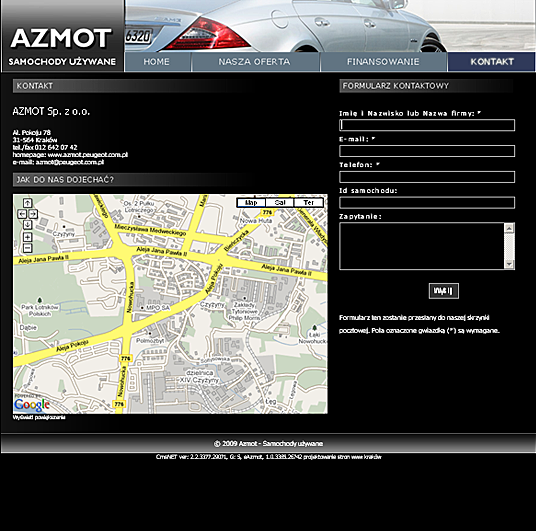Click the Łąki Nowohuckie tree marker on map

(x=314, y=328)
